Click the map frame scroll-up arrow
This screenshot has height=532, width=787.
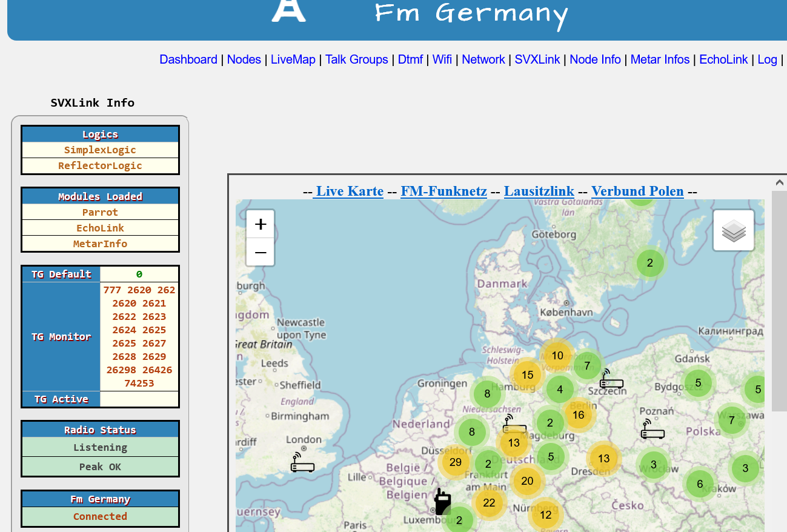click(x=780, y=182)
